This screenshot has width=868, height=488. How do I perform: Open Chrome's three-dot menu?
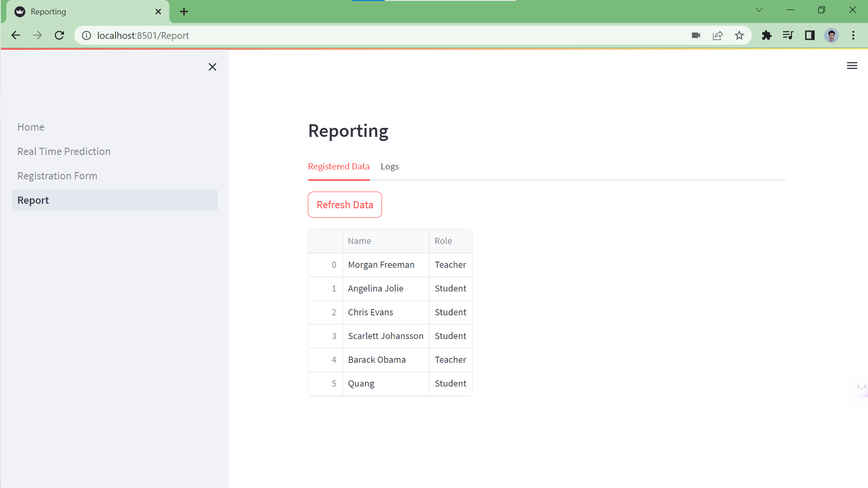point(854,35)
